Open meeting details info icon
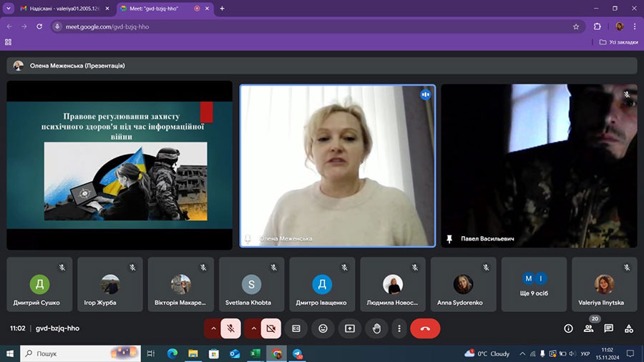Screen dimensions: 644x362 click(568, 328)
